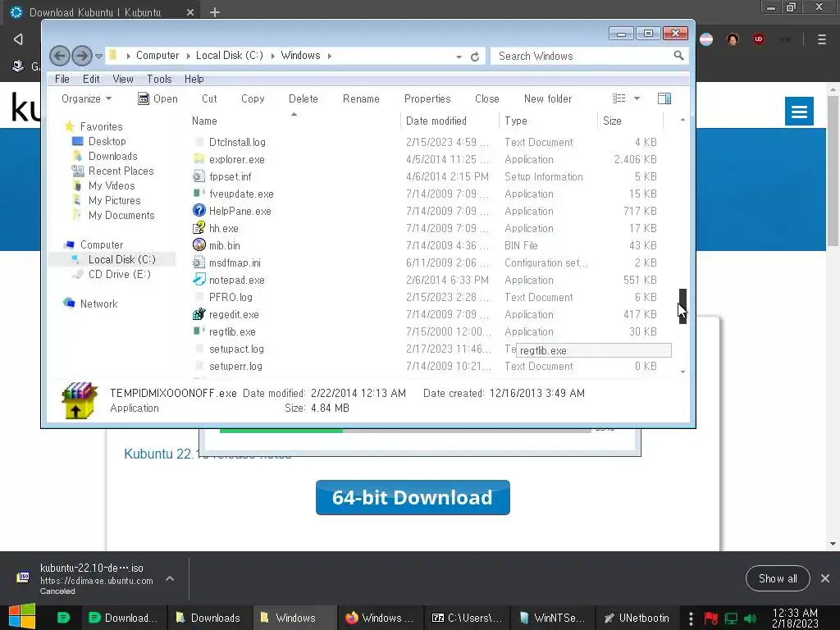The height and width of the screenshot is (630, 840).
Task: Select the HelpPane.exe help icon
Action: [x=199, y=211]
